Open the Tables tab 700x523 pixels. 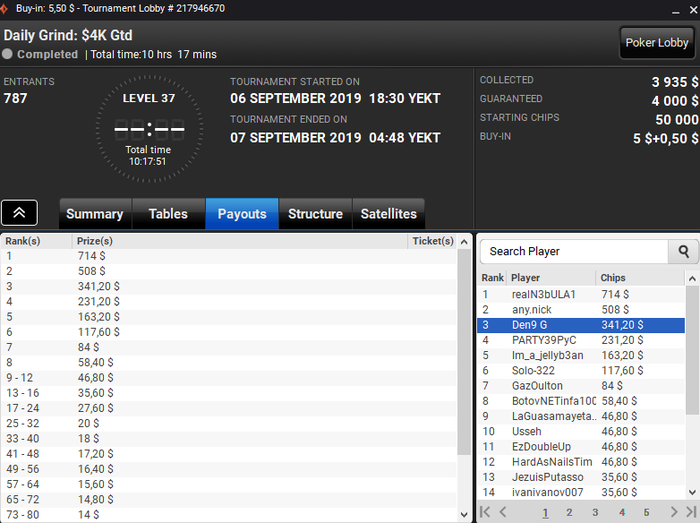coord(168,214)
